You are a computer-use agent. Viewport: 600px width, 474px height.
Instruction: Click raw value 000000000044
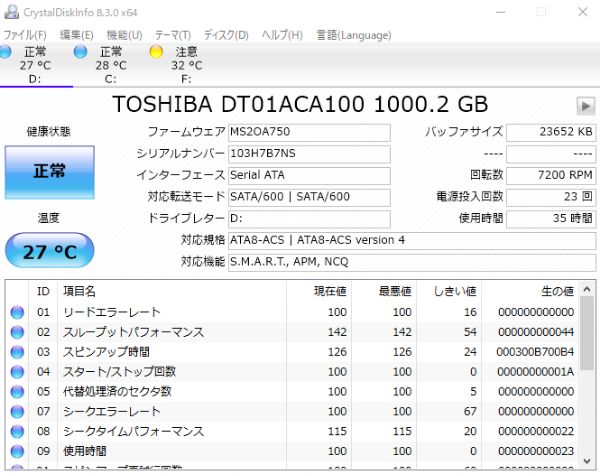point(536,332)
